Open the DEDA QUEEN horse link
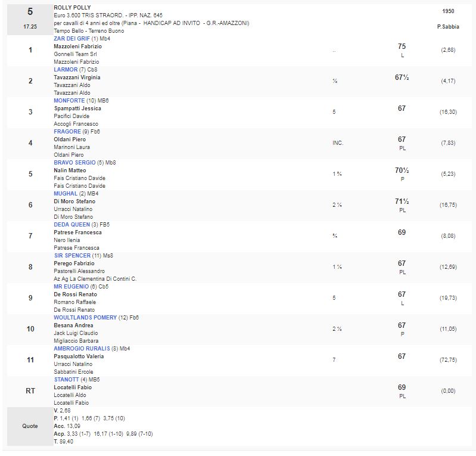Viewport: 476px width, 456px height. point(71,225)
